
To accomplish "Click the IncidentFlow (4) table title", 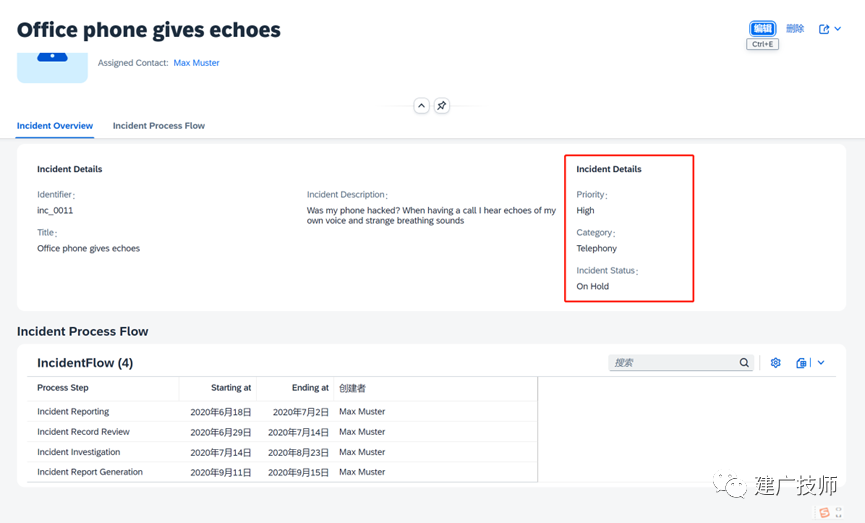I will click(x=85, y=363).
